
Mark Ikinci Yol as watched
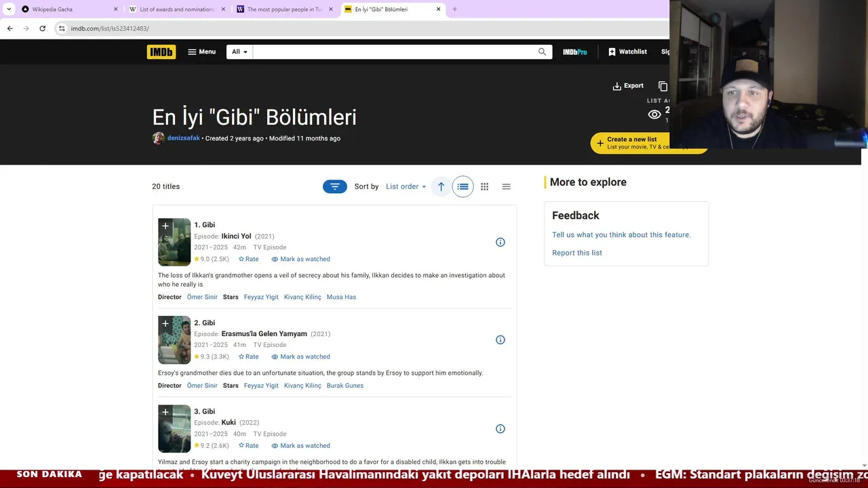coord(300,259)
